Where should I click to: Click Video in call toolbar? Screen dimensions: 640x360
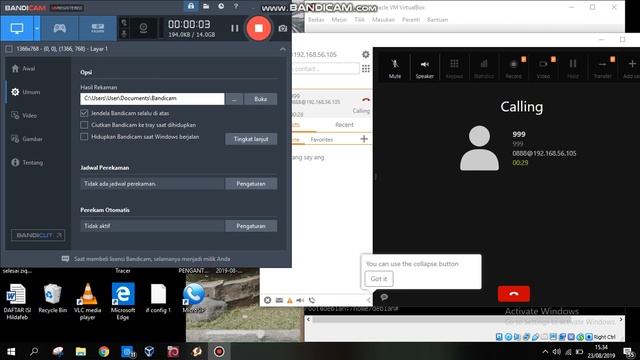543,68
